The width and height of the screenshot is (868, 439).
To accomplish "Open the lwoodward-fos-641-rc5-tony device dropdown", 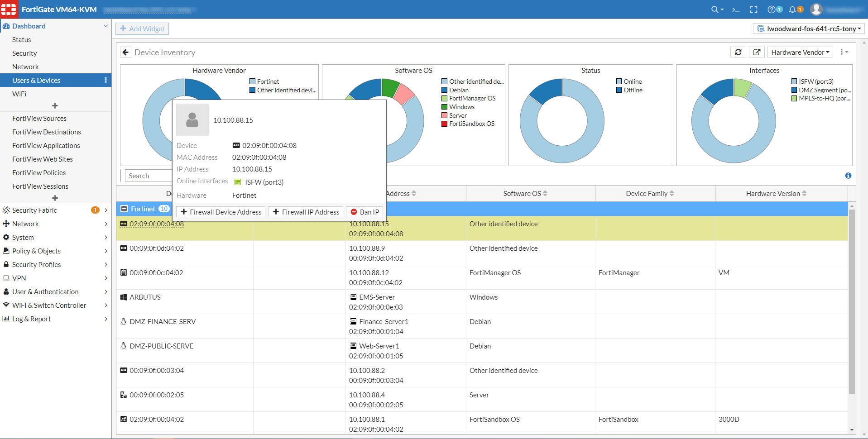I will [x=809, y=28].
